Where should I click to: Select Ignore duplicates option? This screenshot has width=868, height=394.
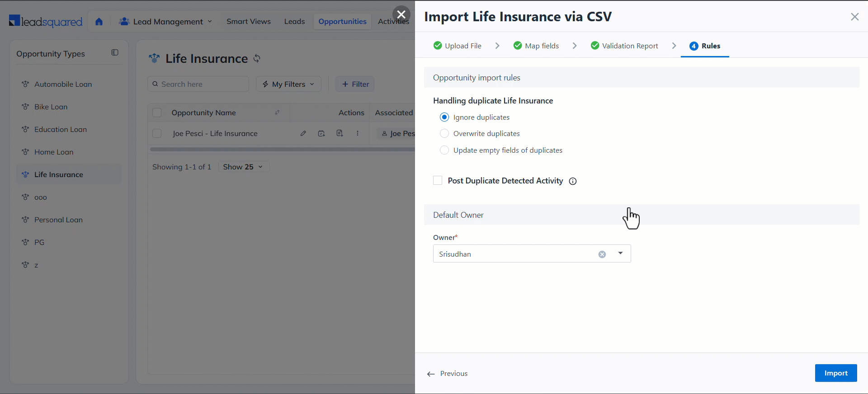click(444, 117)
